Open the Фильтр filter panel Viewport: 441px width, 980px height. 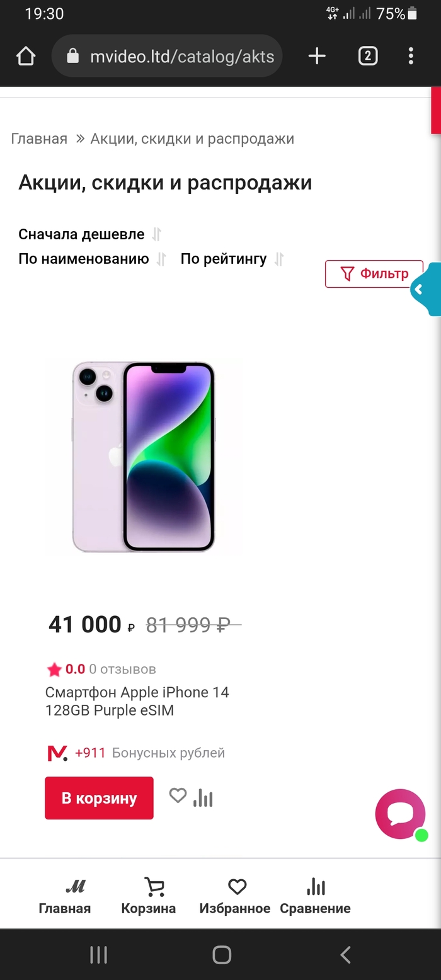coord(374,274)
